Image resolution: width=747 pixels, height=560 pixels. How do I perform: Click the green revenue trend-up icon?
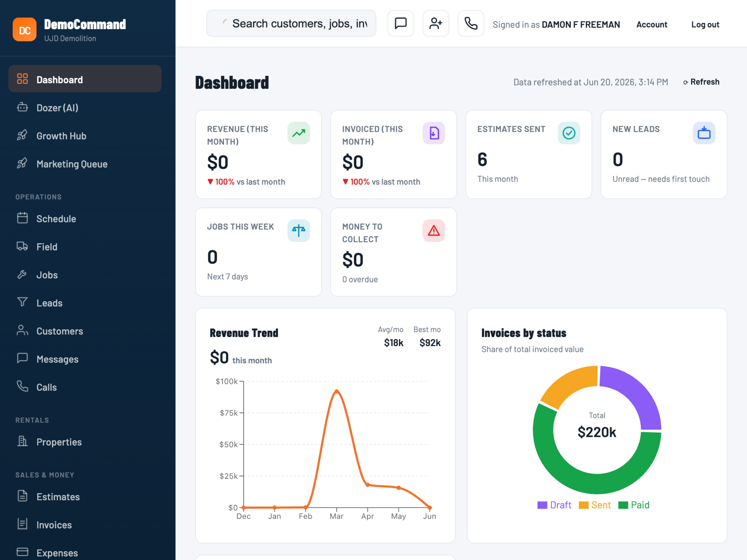click(x=299, y=133)
